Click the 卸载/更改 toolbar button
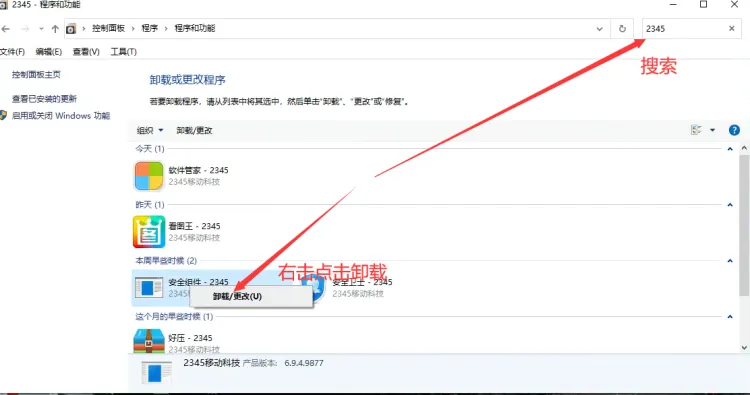 [194, 131]
